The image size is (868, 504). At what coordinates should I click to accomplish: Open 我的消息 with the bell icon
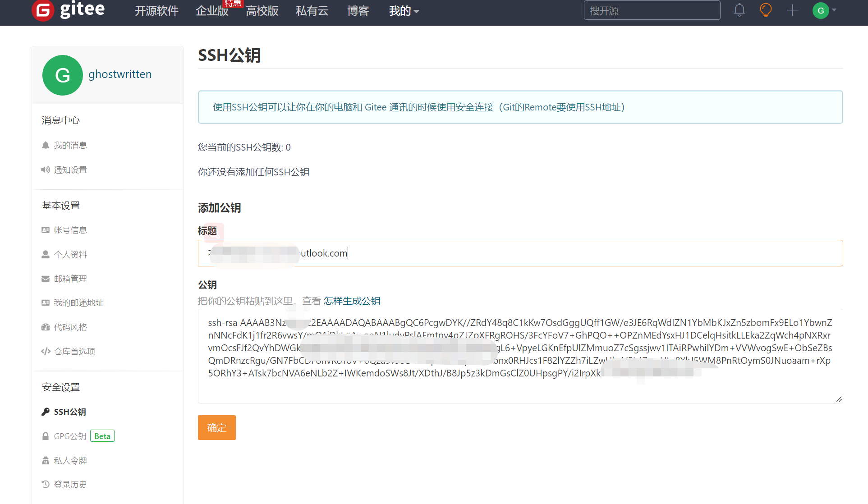(70, 145)
